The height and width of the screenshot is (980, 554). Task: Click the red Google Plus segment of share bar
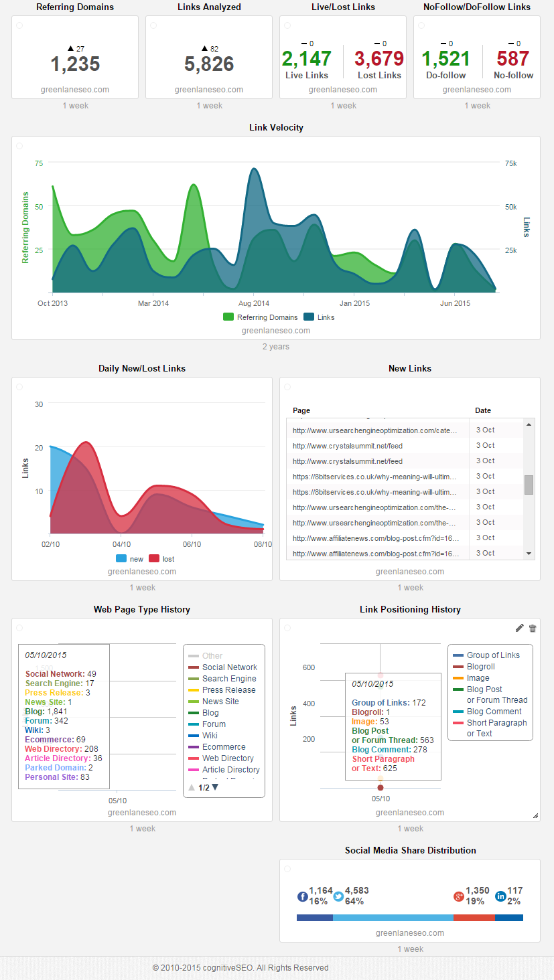point(474,918)
